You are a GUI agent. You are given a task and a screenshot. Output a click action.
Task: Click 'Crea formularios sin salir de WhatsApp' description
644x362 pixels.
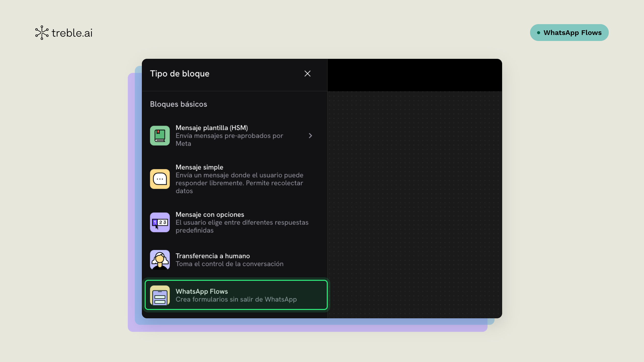click(236, 299)
